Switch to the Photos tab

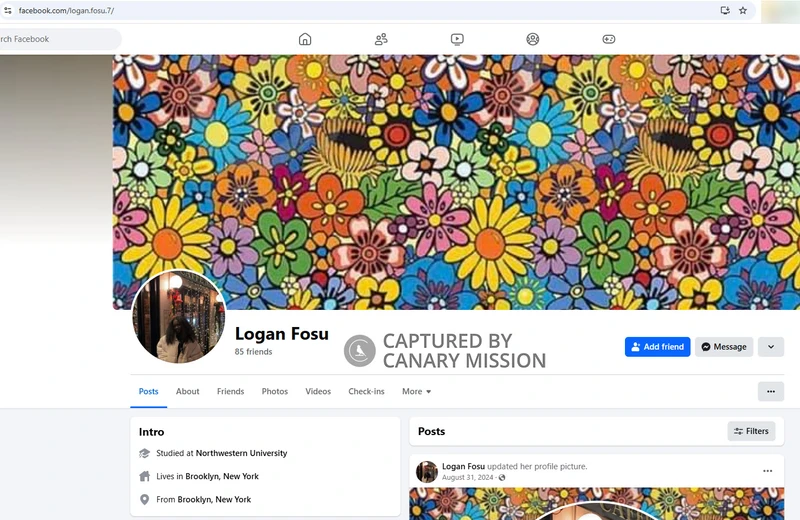click(x=274, y=391)
